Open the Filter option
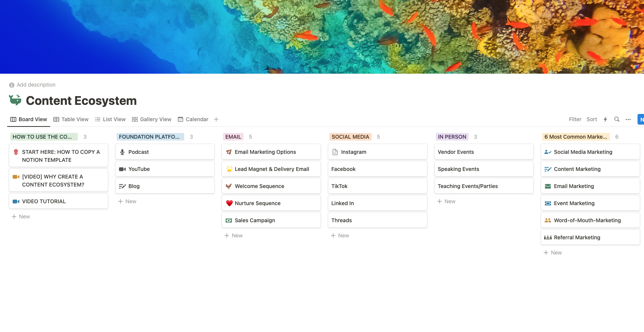 click(575, 119)
